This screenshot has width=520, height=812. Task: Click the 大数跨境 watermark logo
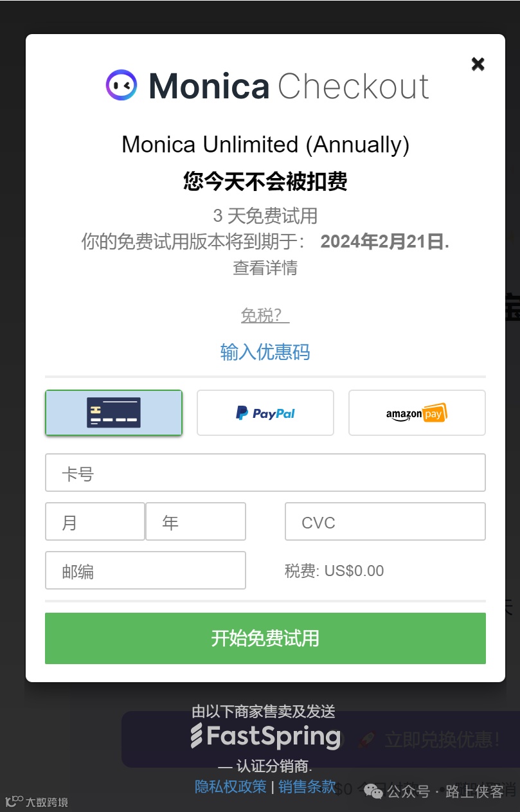coord(37,802)
